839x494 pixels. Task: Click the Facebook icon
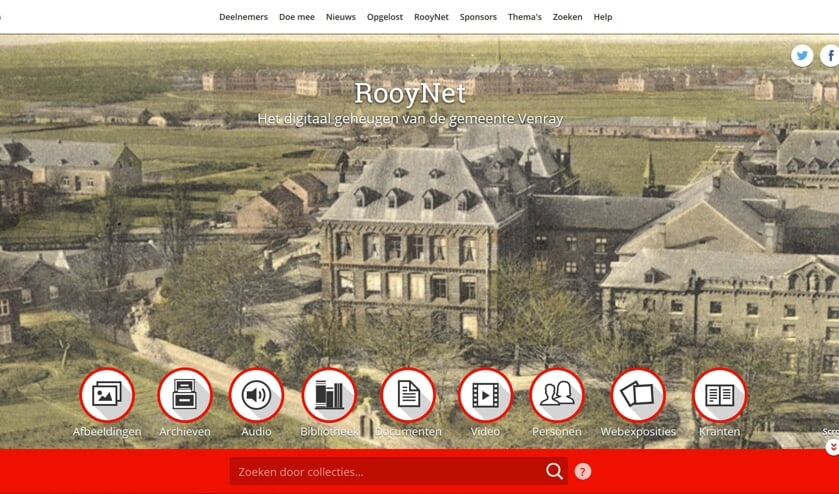tap(830, 56)
